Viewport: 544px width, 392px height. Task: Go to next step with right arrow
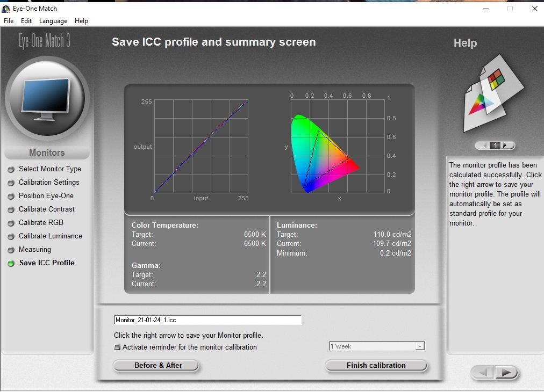point(505,373)
